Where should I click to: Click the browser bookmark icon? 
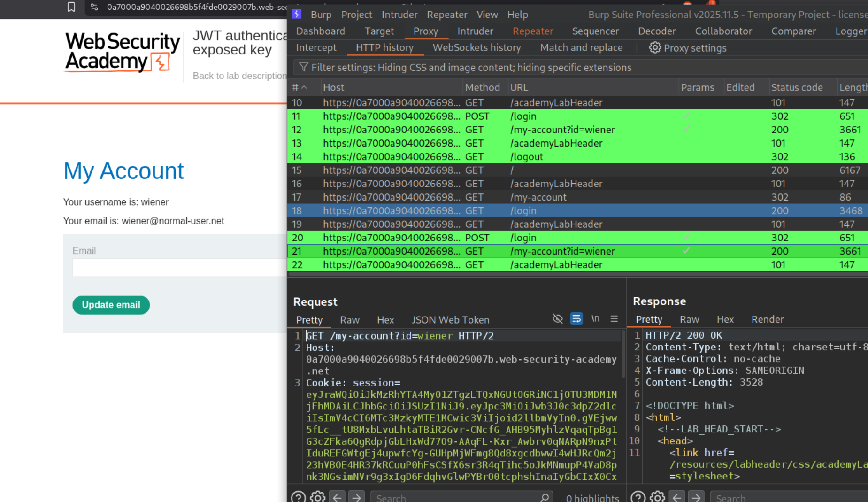(x=71, y=7)
